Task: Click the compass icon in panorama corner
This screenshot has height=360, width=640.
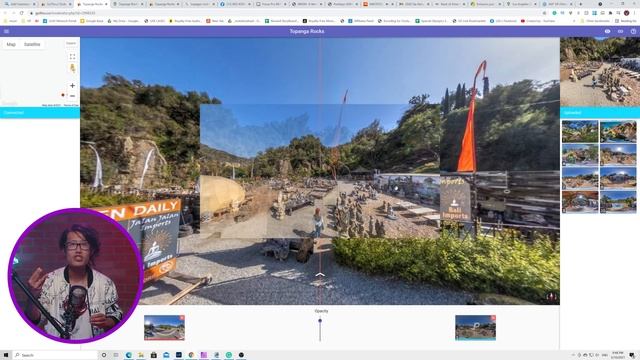Action: [551, 297]
